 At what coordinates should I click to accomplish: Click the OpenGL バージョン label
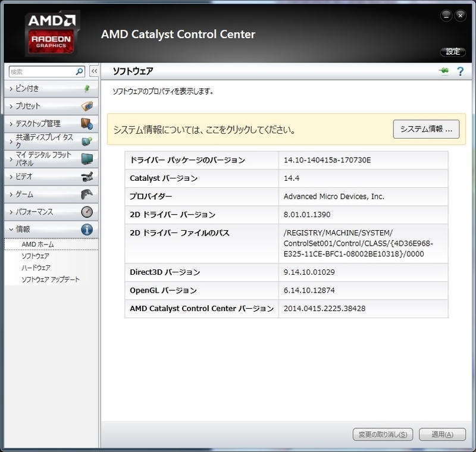tap(163, 290)
